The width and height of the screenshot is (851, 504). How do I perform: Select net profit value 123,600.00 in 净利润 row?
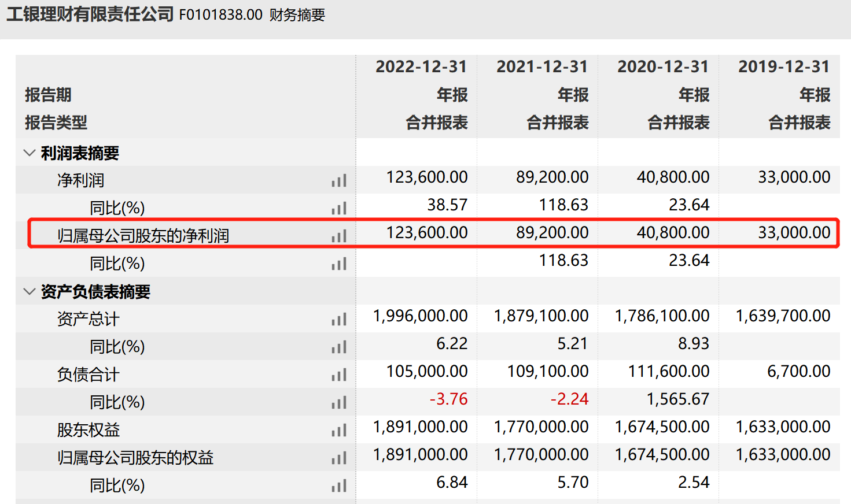pyautogui.click(x=427, y=177)
